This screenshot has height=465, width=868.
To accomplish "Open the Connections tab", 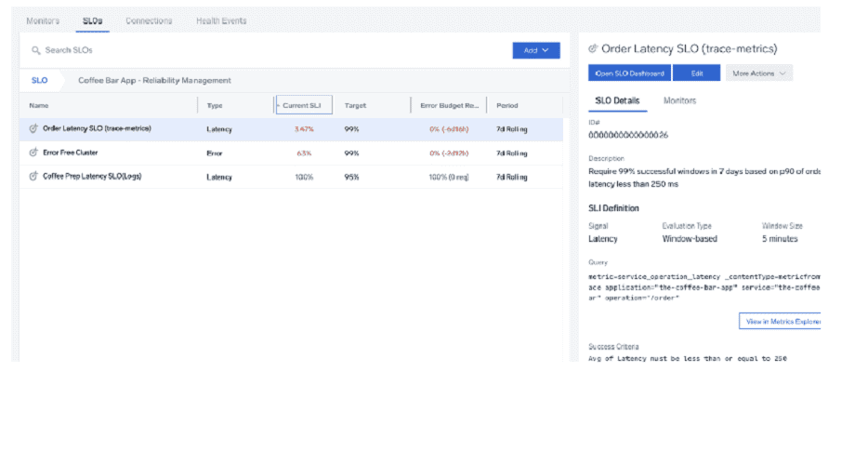I will click(x=149, y=21).
